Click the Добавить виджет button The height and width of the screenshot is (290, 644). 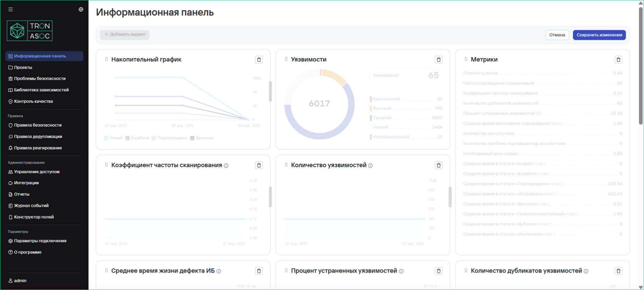125,35
